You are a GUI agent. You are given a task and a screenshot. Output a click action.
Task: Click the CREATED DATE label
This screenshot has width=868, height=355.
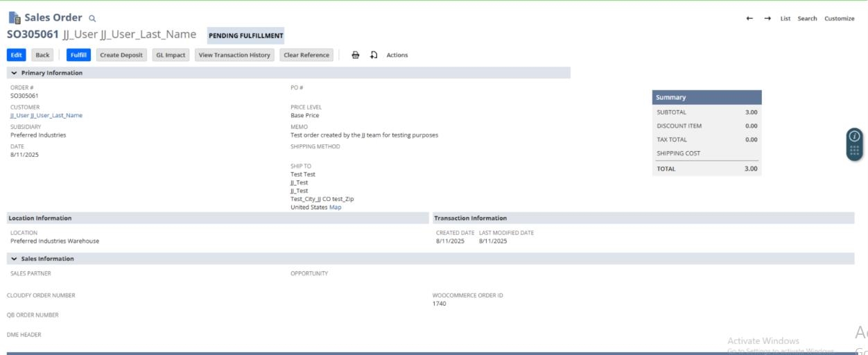(x=455, y=233)
